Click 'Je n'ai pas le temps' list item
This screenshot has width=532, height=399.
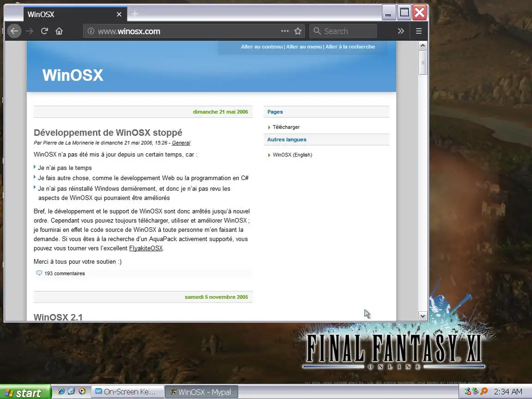(x=65, y=168)
